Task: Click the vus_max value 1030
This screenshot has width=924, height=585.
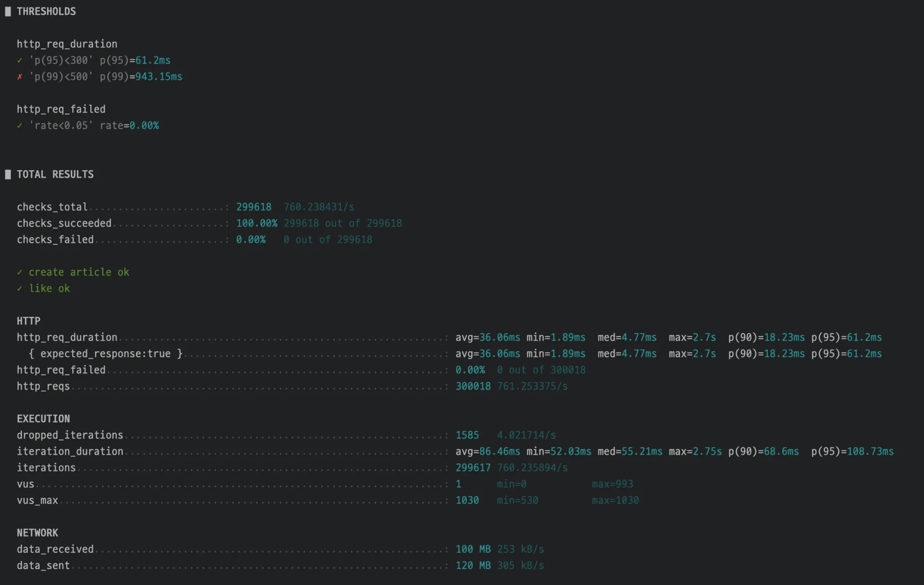Action: (x=467, y=500)
